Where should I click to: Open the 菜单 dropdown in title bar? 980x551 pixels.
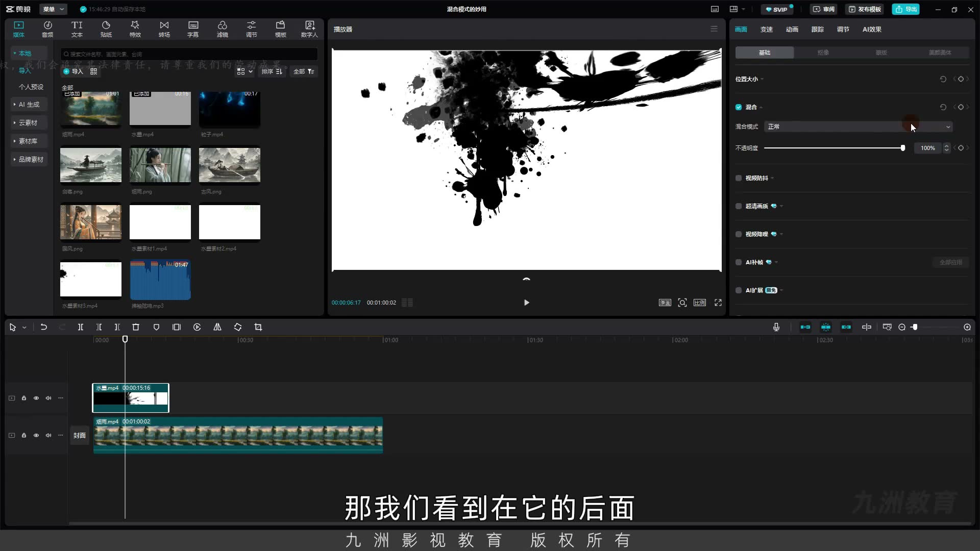[53, 9]
